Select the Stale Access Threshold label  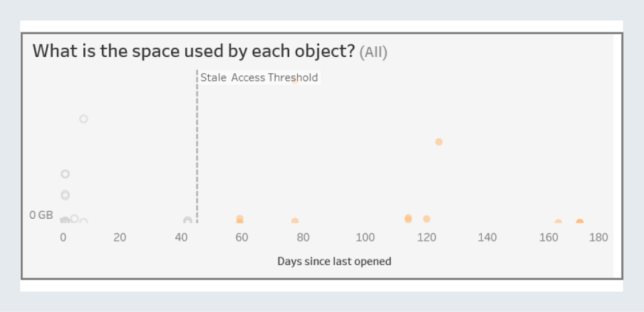[x=259, y=77]
